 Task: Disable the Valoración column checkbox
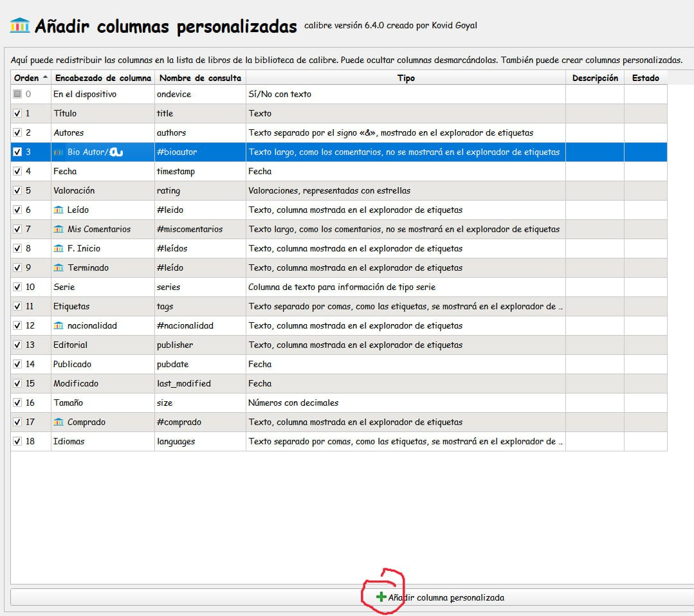click(x=17, y=190)
